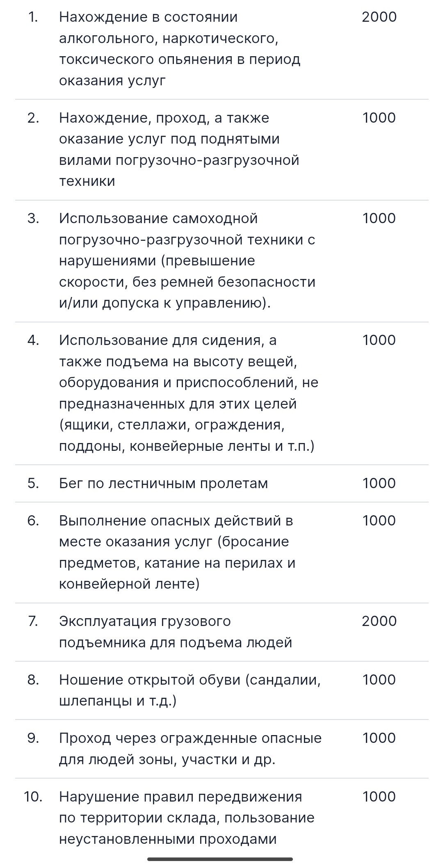The height and width of the screenshot is (868, 443).
Task: Tap the 2000 fine for row 7
Action: (x=379, y=621)
